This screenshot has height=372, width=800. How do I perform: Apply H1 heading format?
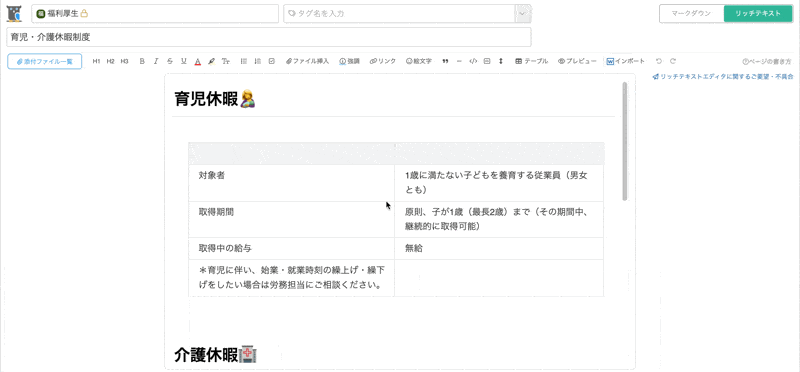pyautogui.click(x=96, y=61)
